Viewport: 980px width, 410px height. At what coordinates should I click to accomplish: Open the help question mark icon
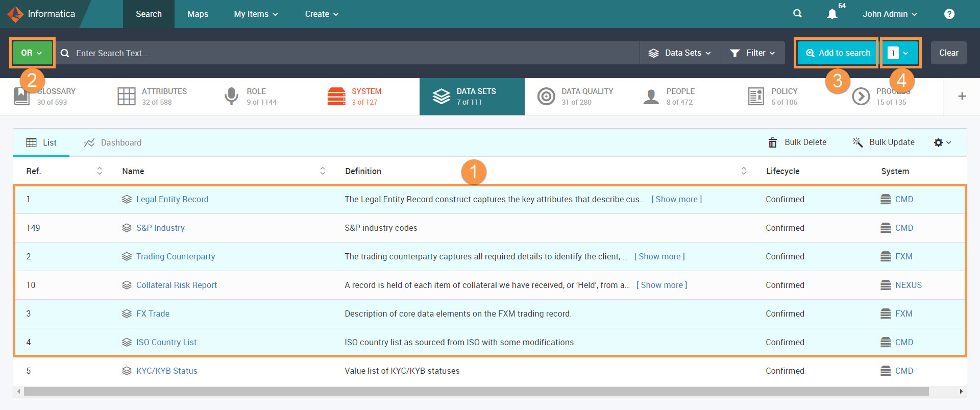(x=949, y=14)
